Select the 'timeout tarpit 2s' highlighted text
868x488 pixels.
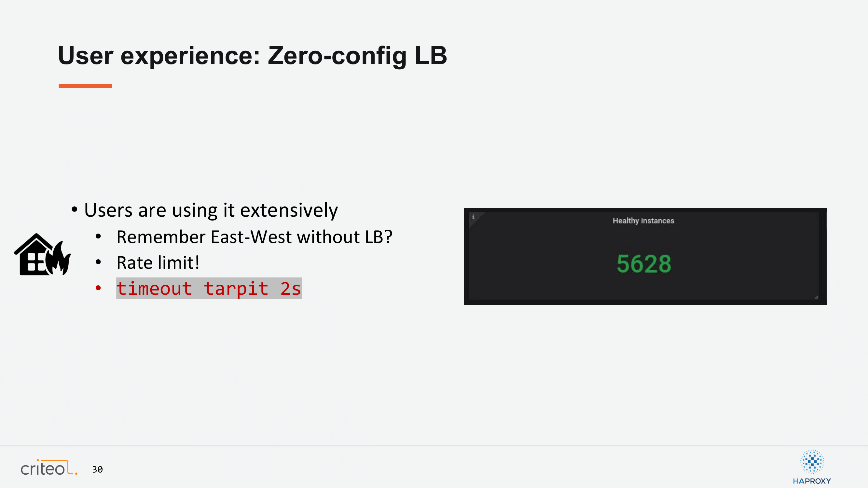pyautogui.click(x=209, y=288)
